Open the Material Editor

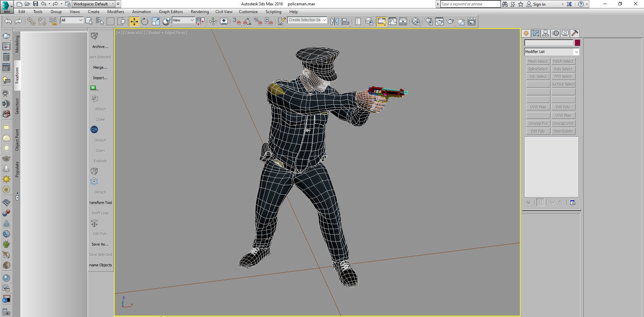(x=416, y=21)
